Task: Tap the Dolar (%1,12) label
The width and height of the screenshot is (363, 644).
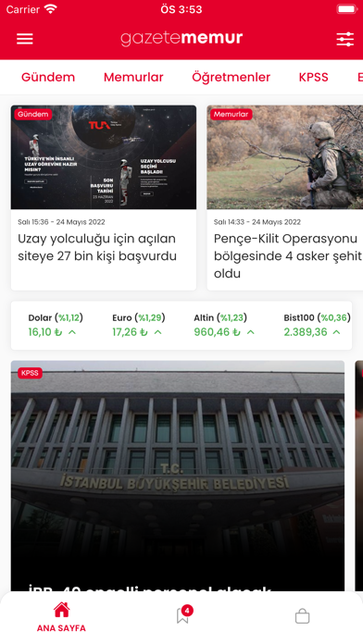Action: click(x=56, y=317)
